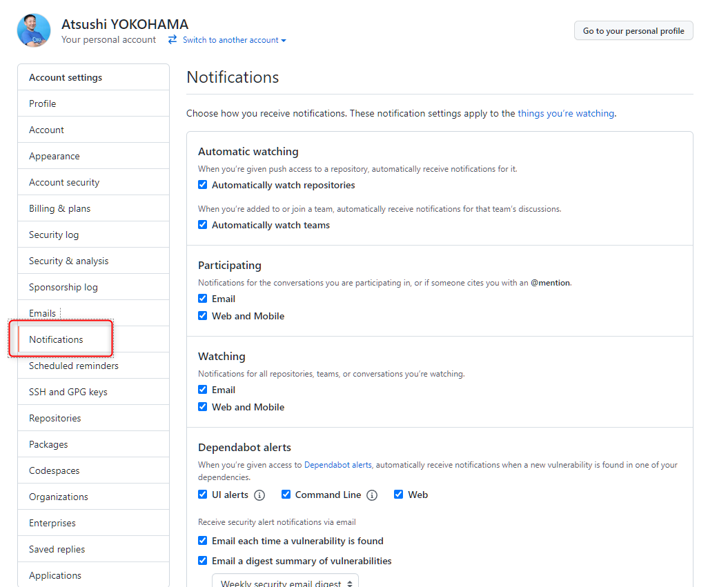Screen dimensions: 728x587
Task: Open Weekly security email digest dropdown
Action: [x=285, y=581]
